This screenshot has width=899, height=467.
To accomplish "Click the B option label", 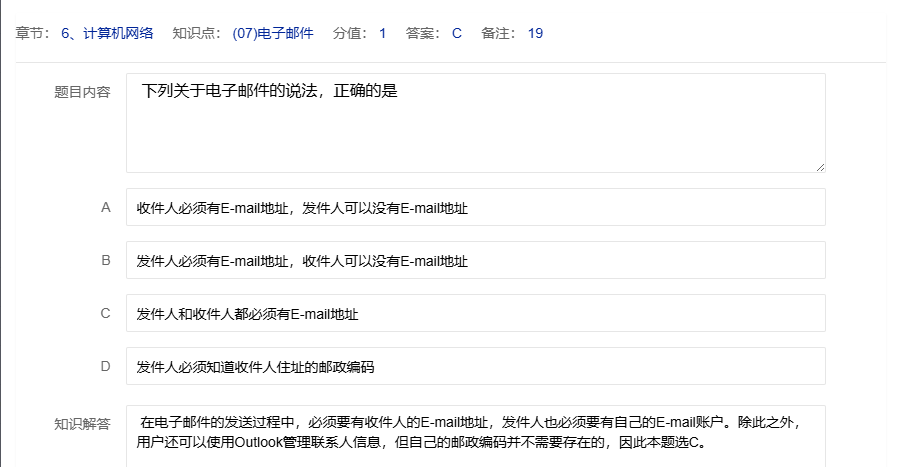I will coord(105,261).
